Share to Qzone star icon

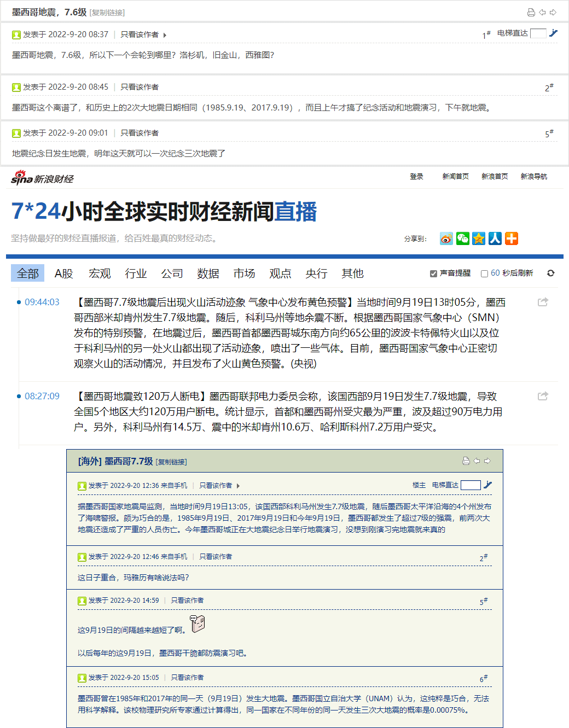pyautogui.click(x=479, y=238)
